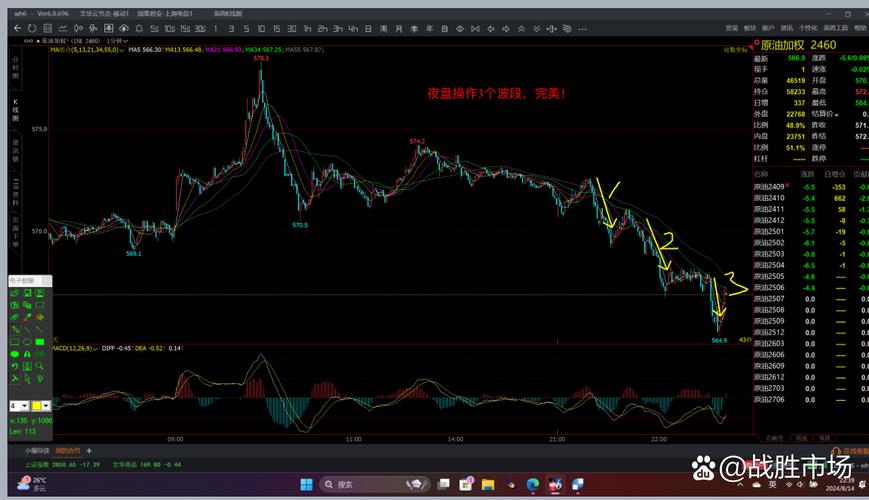Open File Explorer from the taskbar

coord(488,484)
